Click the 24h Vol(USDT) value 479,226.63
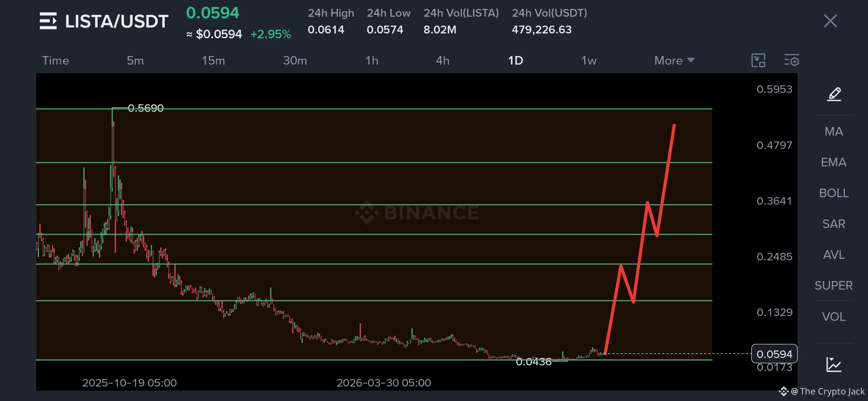The height and width of the screenshot is (401, 868). click(x=542, y=30)
